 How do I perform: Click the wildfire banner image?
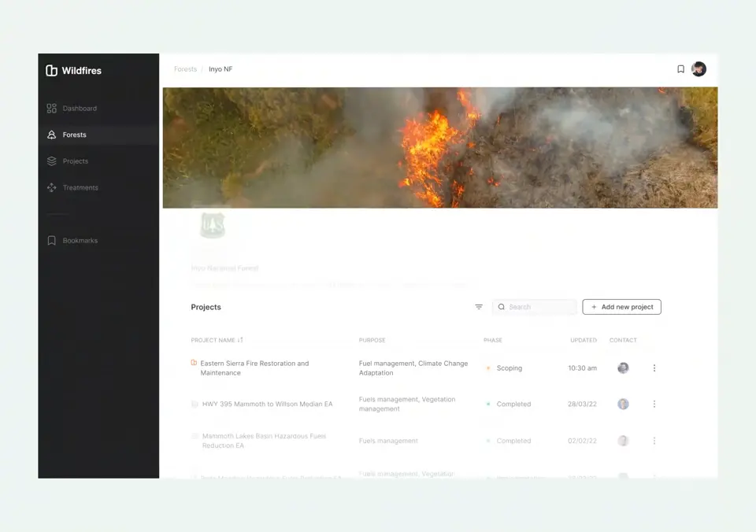[440, 147]
